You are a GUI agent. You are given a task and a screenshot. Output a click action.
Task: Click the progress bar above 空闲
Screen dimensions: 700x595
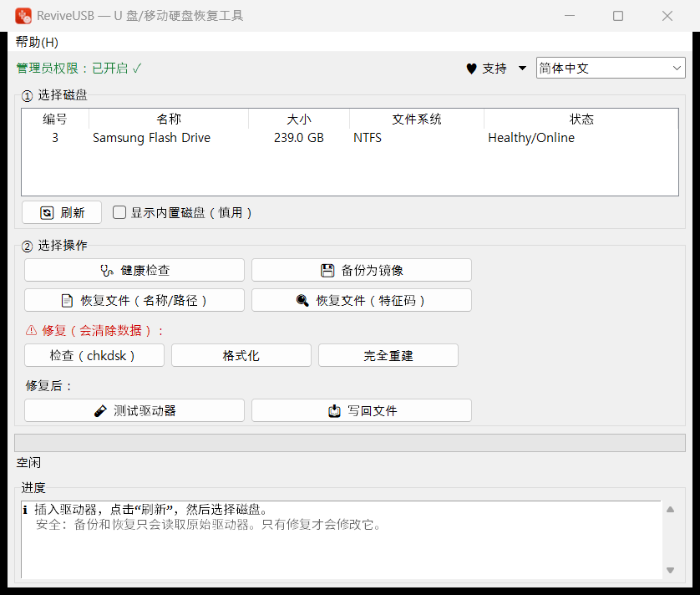[349, 443]
